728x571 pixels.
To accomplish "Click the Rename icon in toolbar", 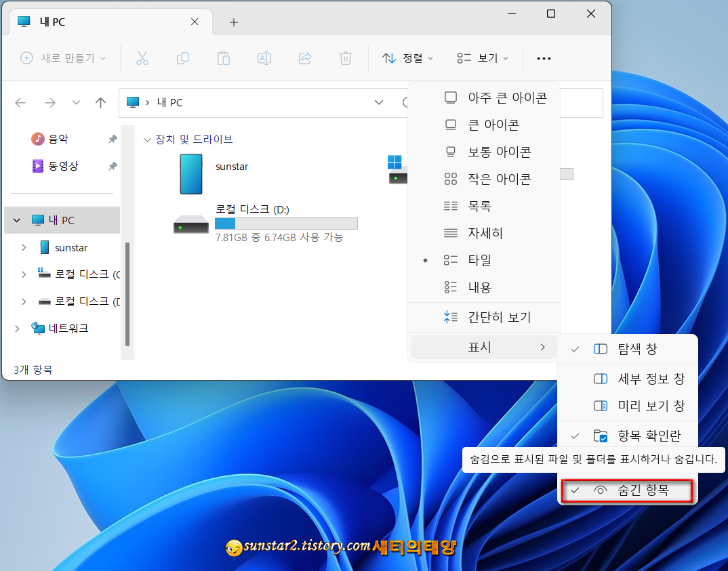I will pyautogui.click(x=264, y=58).
